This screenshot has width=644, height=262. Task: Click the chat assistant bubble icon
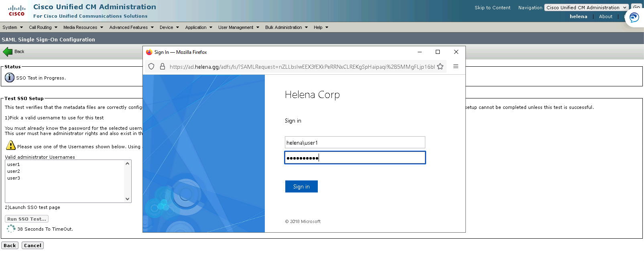(634, 18)
